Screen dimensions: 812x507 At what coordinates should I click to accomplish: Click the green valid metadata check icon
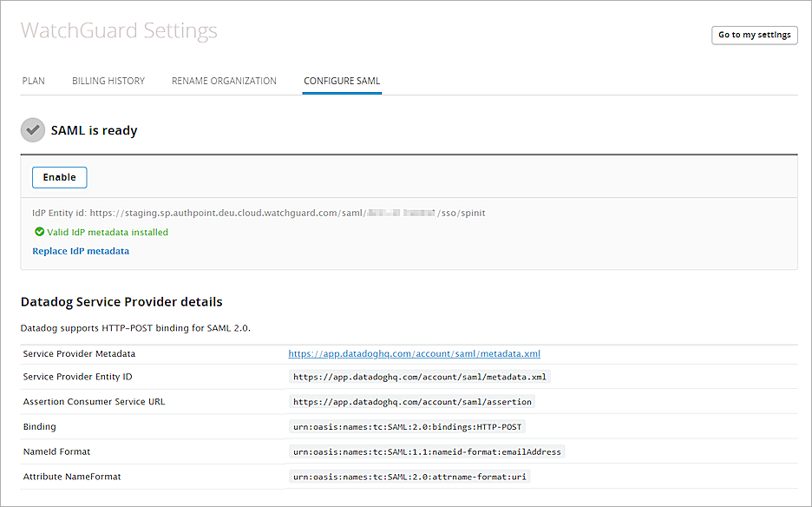pyautogui.click(x=39, y=232)
